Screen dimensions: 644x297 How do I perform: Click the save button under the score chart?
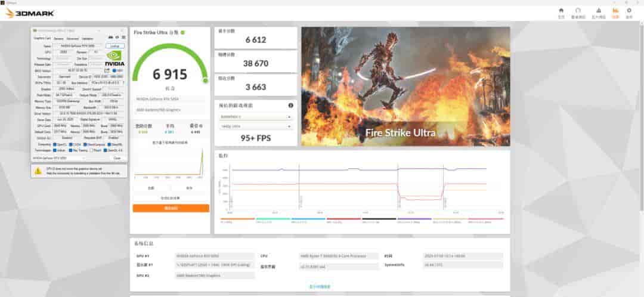click(x=190, y=188)
